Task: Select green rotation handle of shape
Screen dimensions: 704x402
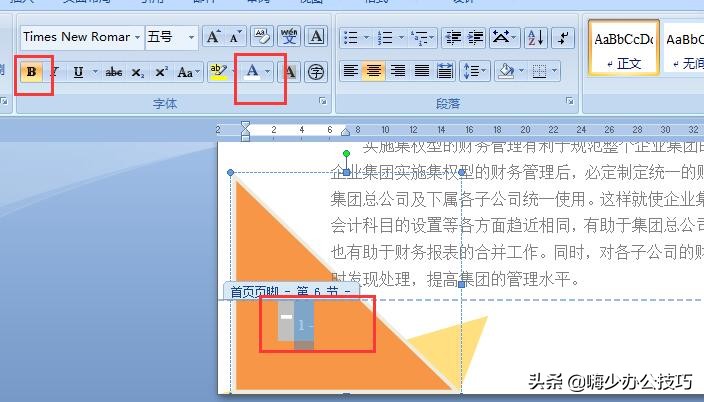Action: point(346,154)
